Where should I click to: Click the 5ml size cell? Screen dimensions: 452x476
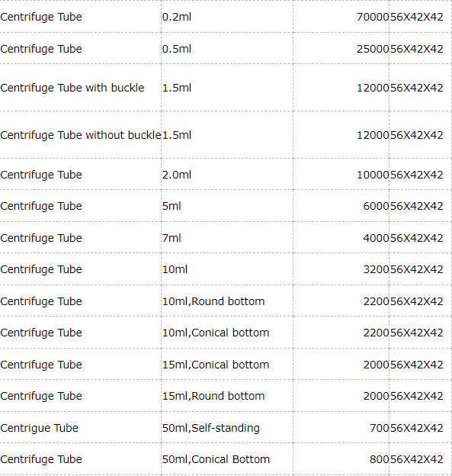(x=227, y=206)
